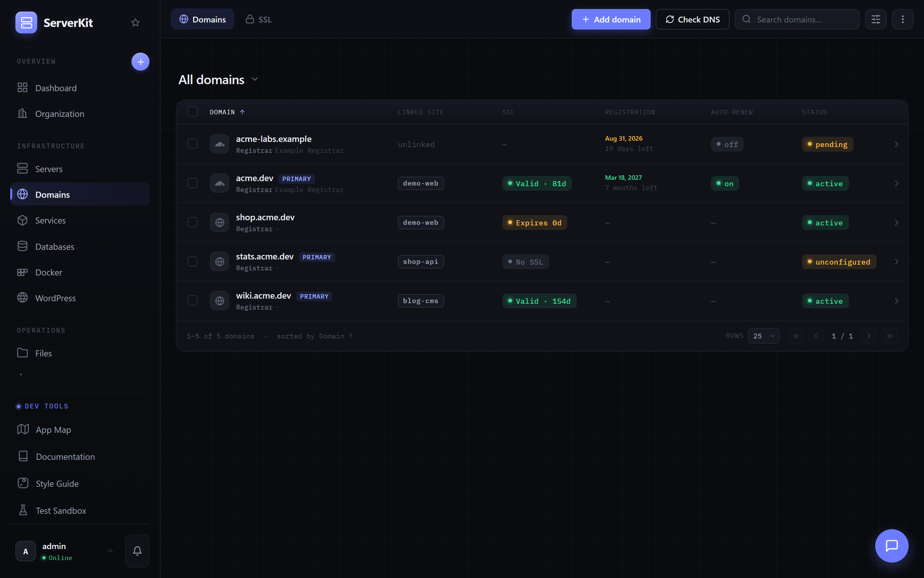This screenshot has height=578, width=924.
Task: Click the Test Sandbox flask icon
Action: click(23, 510)
